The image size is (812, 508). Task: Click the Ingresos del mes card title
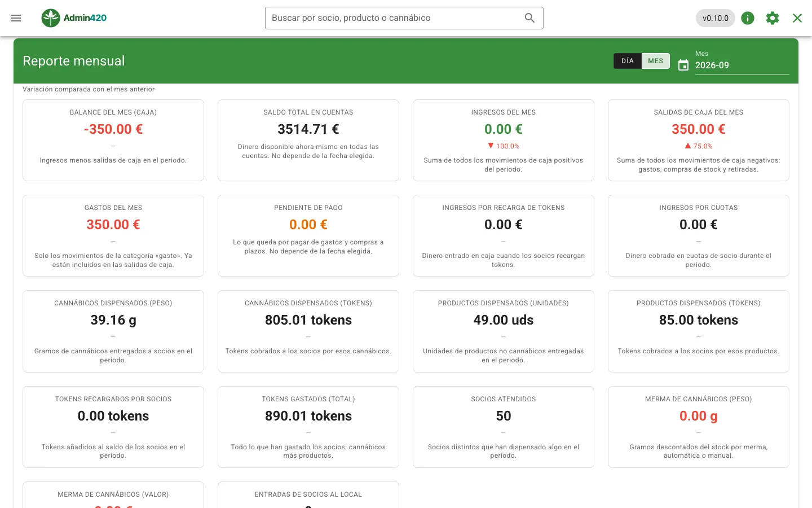point(504,112)
